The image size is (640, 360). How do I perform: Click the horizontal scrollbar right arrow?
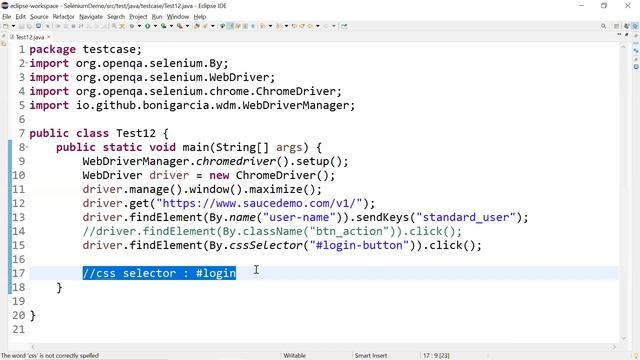point(614,347)
